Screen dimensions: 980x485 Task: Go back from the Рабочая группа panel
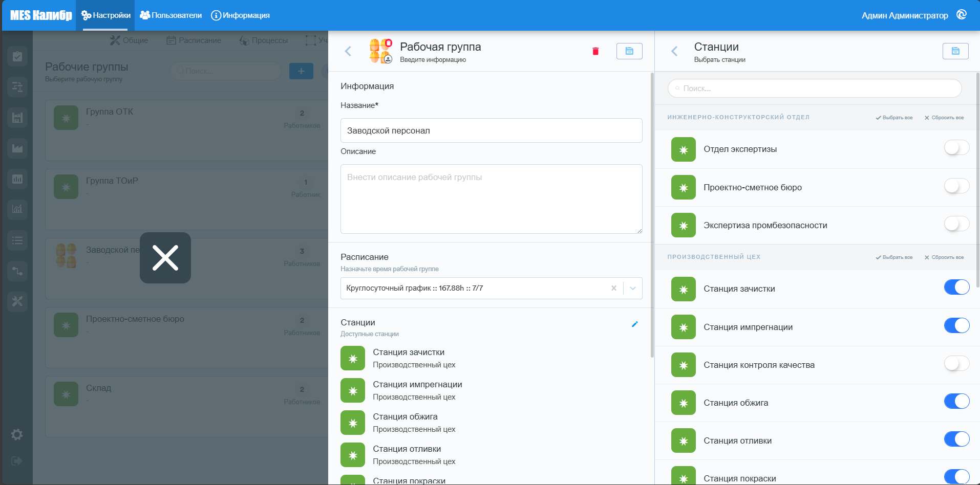(348, 51)
